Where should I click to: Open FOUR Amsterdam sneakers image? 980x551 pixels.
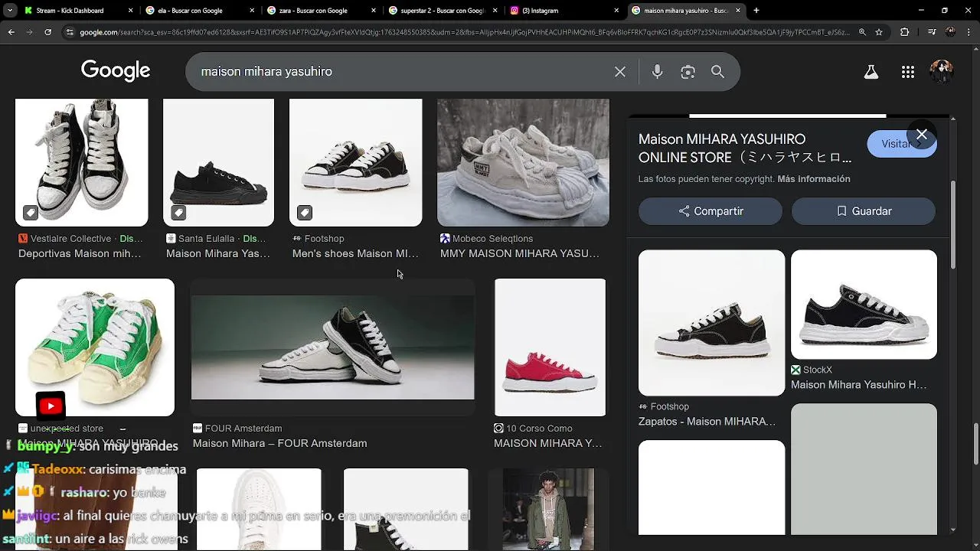332,347
